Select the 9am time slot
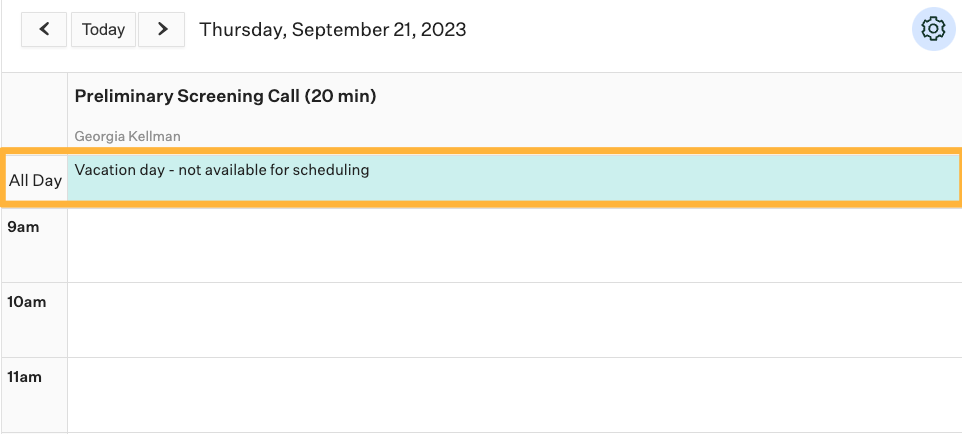 point(514,246)
